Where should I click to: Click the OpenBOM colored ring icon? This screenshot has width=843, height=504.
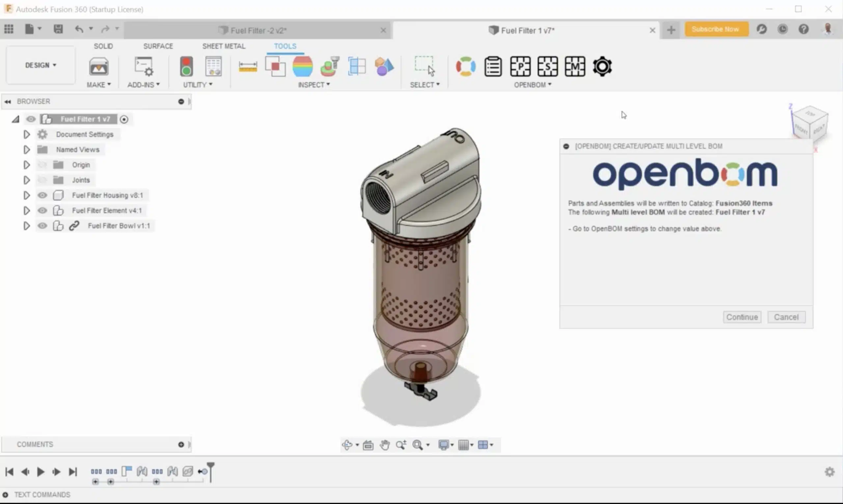(x=466, y=66)
